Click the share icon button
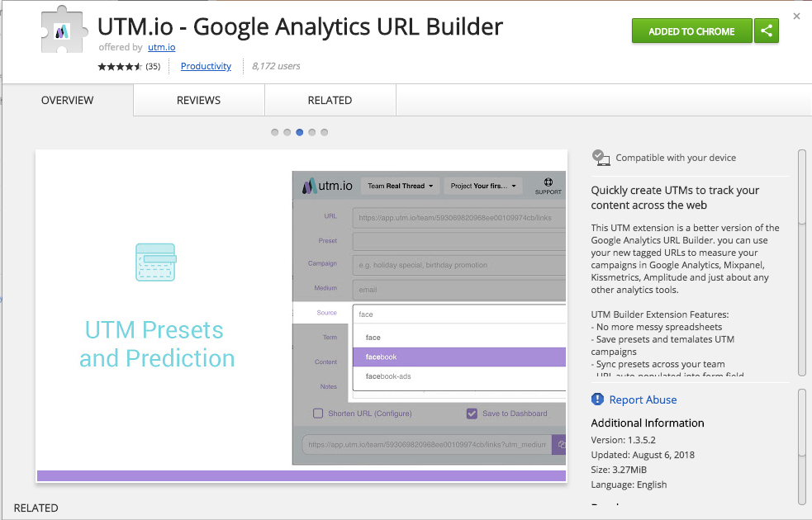 point(767,31)
